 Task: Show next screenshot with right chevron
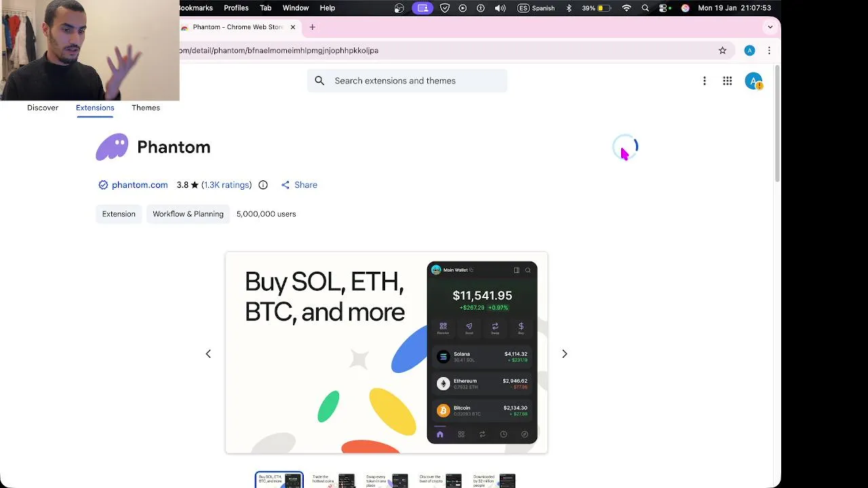click(x=564, y=354)
